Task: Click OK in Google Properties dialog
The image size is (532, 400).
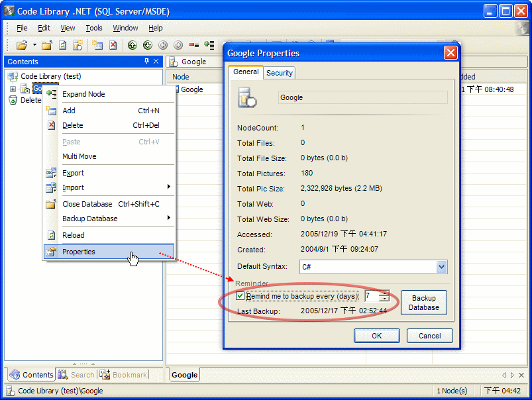Action: tap(376, 336)
